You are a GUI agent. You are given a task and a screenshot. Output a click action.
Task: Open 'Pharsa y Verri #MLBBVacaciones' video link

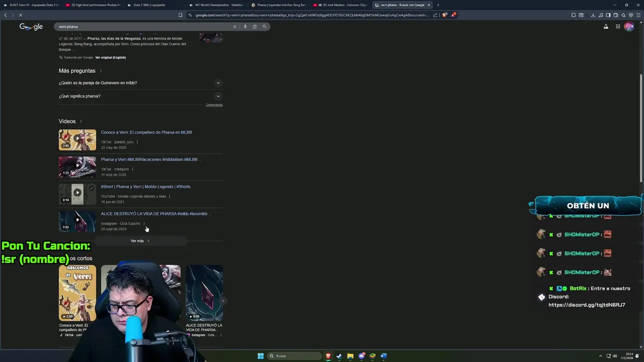click(x=151, y=159)
